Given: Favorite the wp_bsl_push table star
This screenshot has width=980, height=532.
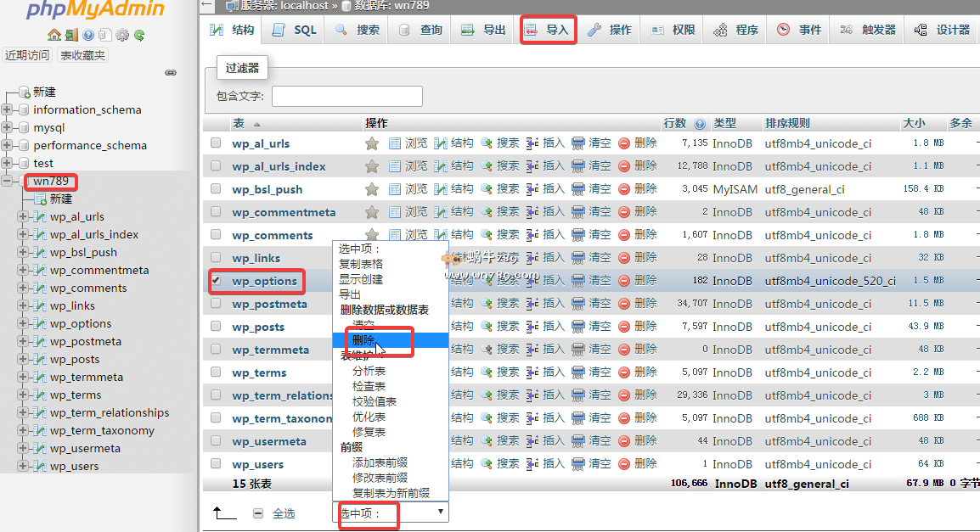Looking at the screenshot, I should [x=372, y=188].
